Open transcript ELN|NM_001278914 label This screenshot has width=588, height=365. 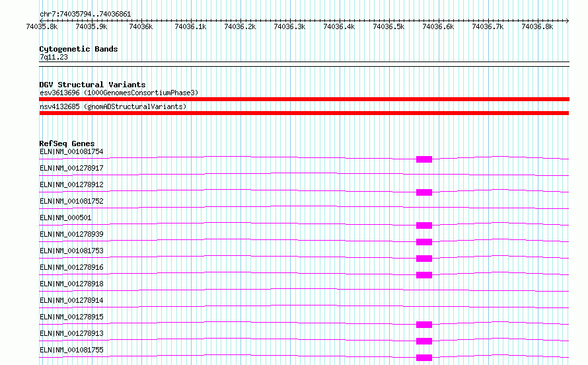pyautogui.click(x=71, y=300)
